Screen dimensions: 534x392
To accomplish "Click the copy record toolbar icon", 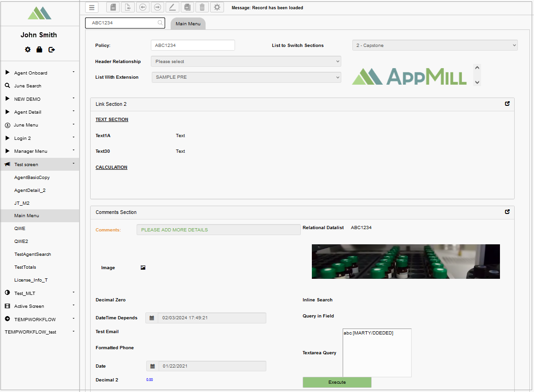I will [x=187, y=7].
